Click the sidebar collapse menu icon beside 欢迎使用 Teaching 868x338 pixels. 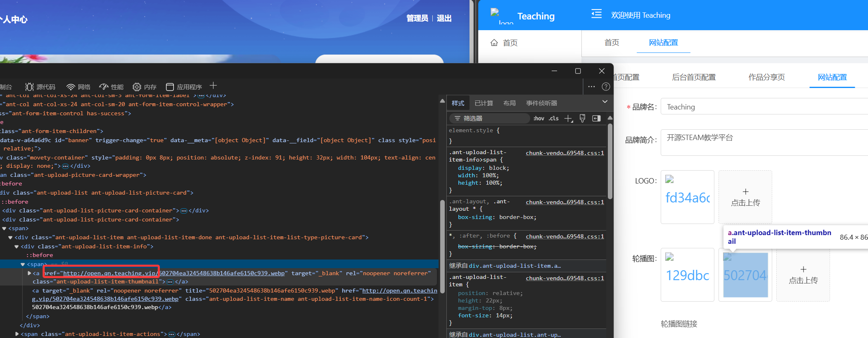(x=596, y=14)
